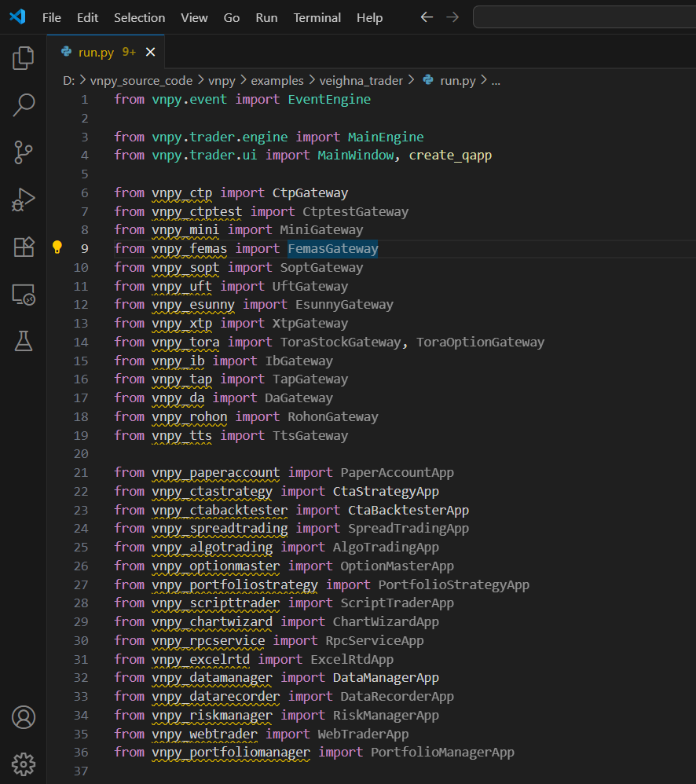Click the VS Code logo icon
This screenshot has width=696, height=784.
point(17,16)
